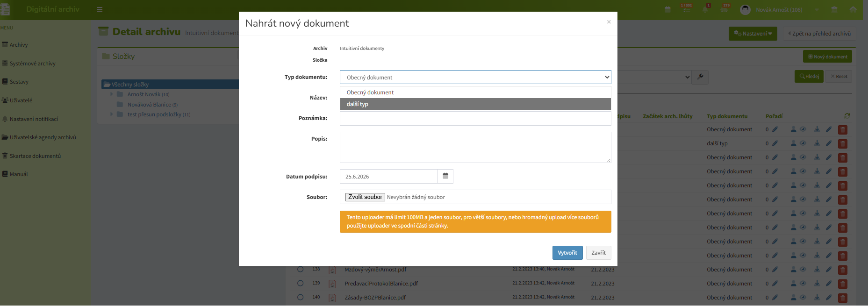Toggle eye icon for Zásady-BOZPBlanice.pdf
Viewport: 868px width, 306px height.
pyautogui.click(x=803, y=298)
